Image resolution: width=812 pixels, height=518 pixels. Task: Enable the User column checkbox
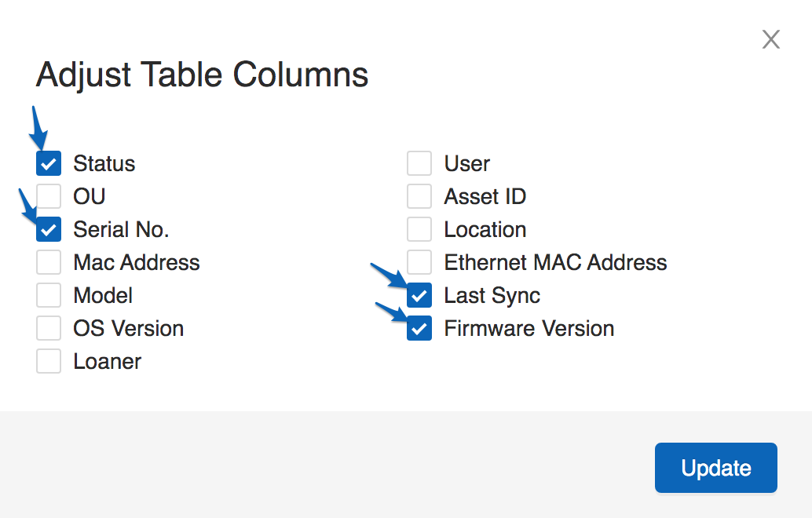(x=419, y=164)
